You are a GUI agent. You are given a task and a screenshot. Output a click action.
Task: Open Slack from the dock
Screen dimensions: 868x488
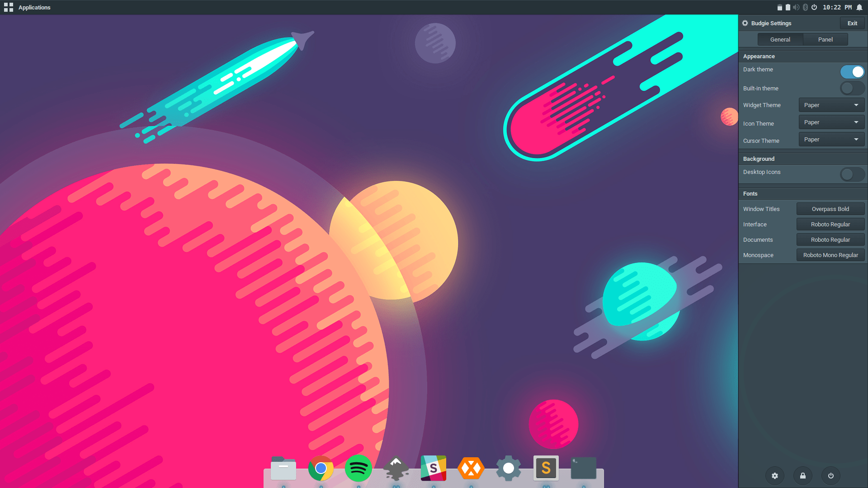coord(434,468)
